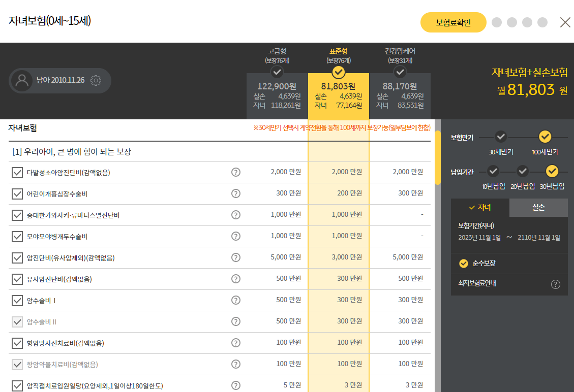Open 최저보험료안내 info
The width and height of the screenshot is (574, 392).
tap(477, 283)
